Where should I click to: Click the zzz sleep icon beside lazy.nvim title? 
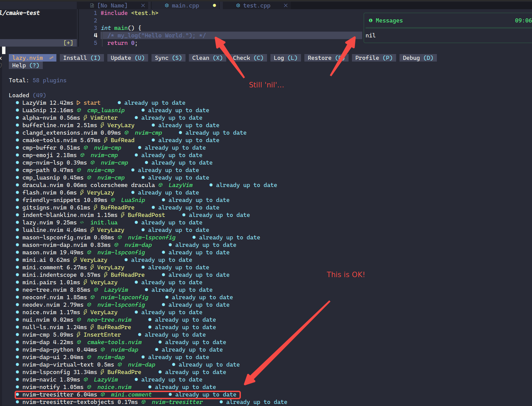tap(52, 57)
